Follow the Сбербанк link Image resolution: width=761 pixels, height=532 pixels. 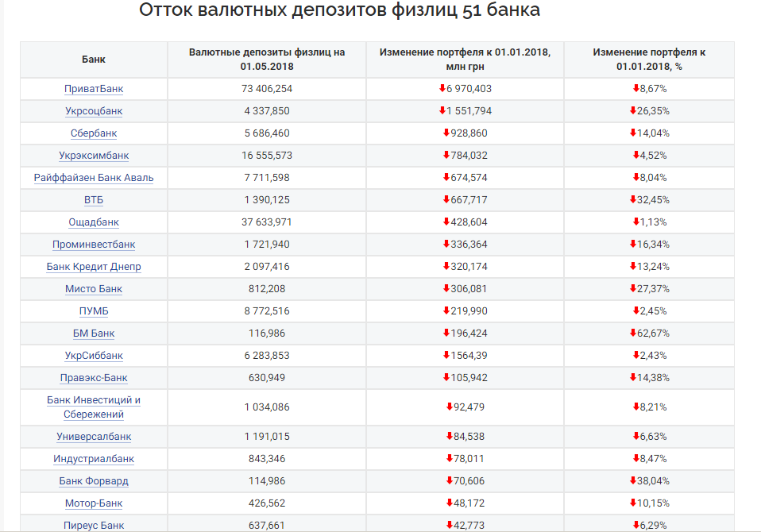[94, 133]
